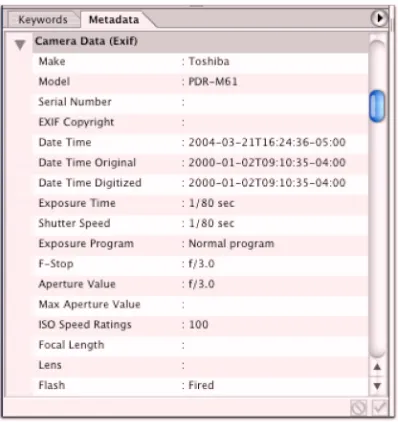Click the Cancel circle icon at bottom

(x=358, y=408)
